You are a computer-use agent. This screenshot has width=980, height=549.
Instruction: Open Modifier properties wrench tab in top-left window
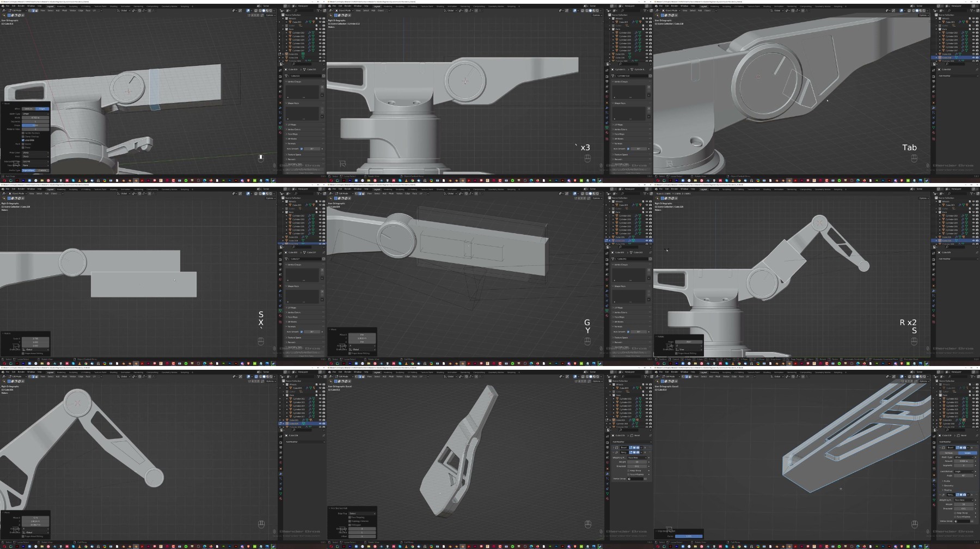click(281, 108)
